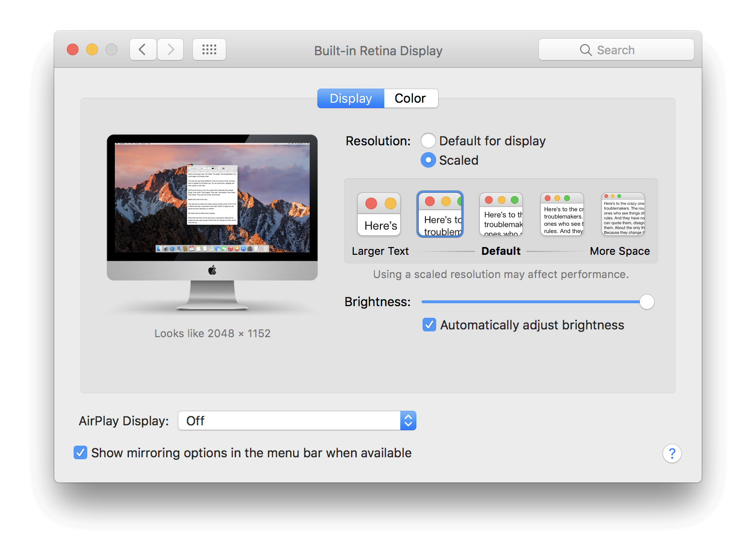Go forward with the right arrow button
The width and height of the screenshot is (756, 560).
coord(170,49)
